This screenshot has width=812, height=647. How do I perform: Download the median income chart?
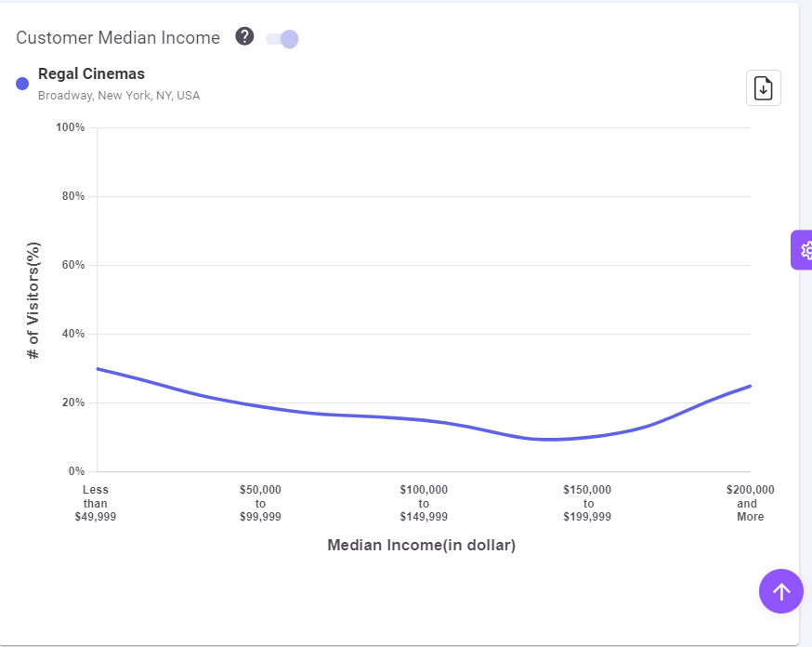(x=763, y=88)
